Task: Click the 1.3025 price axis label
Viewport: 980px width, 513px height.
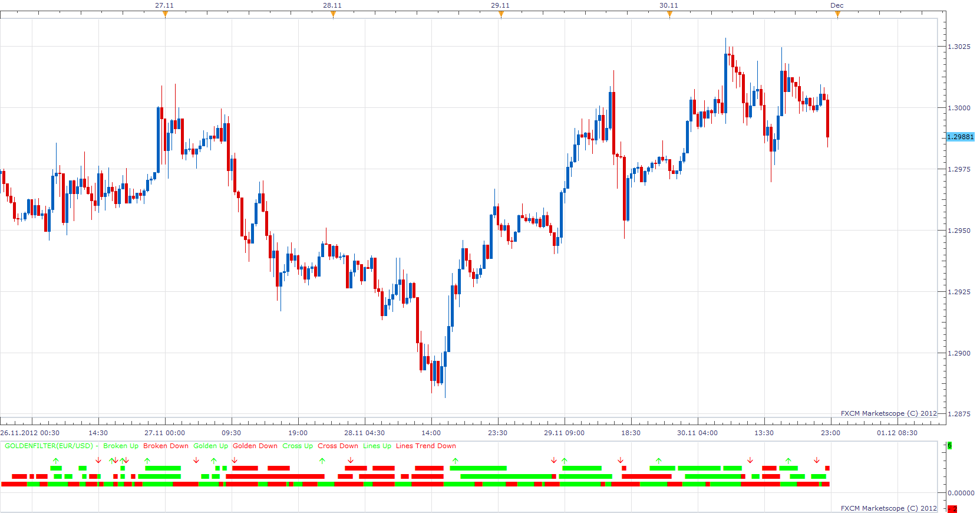Action: 959,47
